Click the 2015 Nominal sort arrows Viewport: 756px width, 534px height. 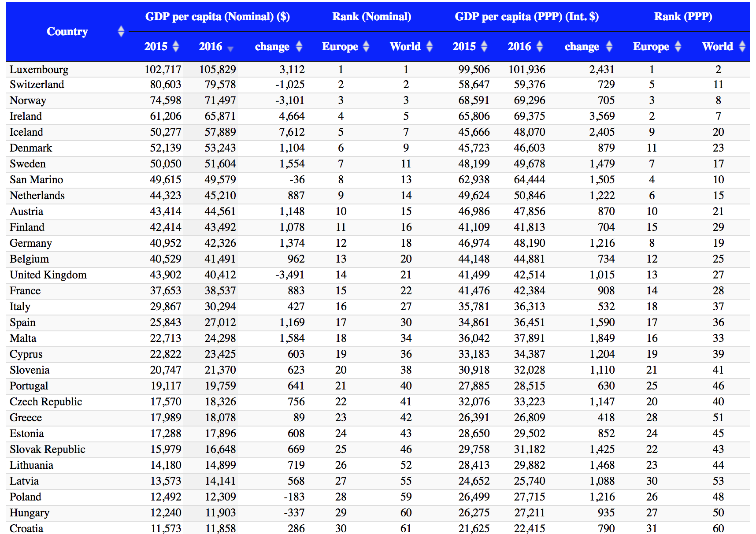[x=176, y=46]
